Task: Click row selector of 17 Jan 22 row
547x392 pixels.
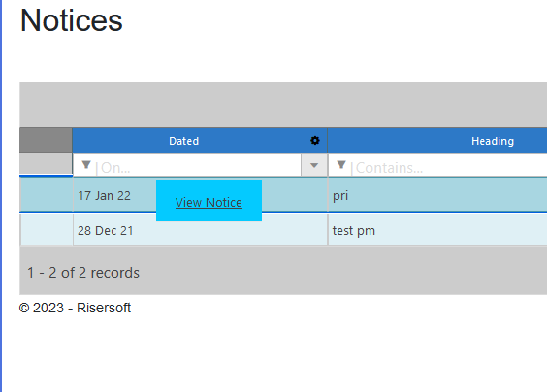Action: tap(46, 194)
